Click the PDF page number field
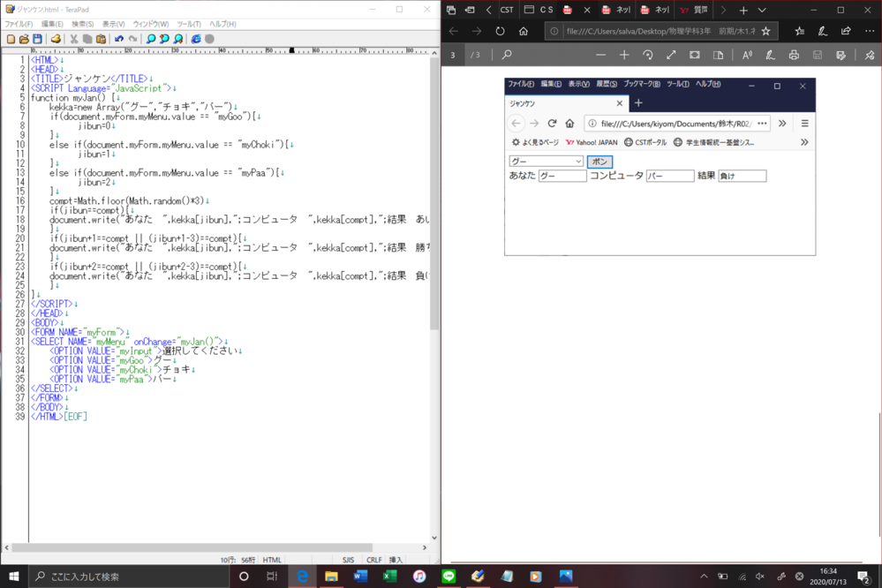The image size is (882, 588). tap(453, 55)
